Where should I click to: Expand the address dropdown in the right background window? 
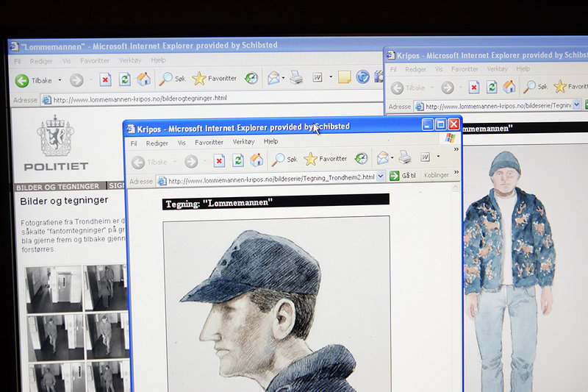pos(577,105)
